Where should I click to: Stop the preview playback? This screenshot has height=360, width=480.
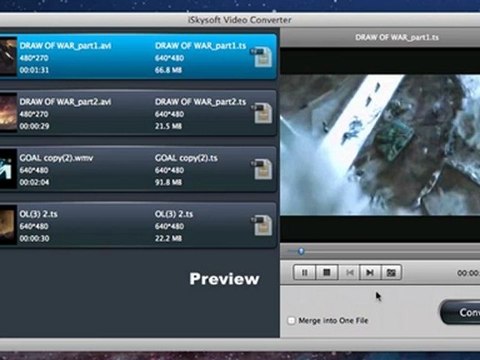[x=327, y=273]
